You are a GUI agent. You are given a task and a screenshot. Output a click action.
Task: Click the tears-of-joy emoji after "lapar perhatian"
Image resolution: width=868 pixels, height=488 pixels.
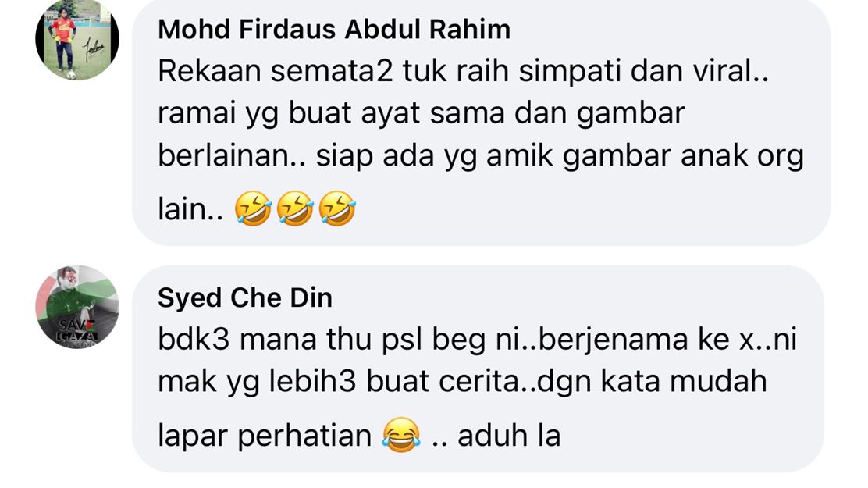click(x=400, y=435)
